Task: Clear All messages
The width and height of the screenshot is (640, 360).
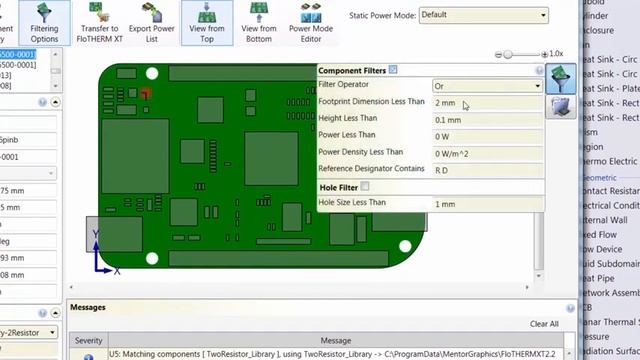Action: (544, 324)
